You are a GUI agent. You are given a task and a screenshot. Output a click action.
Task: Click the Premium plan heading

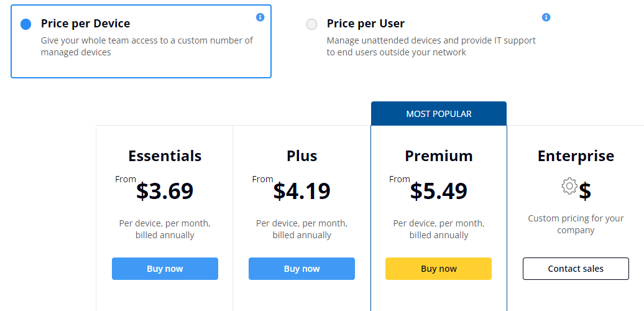point(439,155)
